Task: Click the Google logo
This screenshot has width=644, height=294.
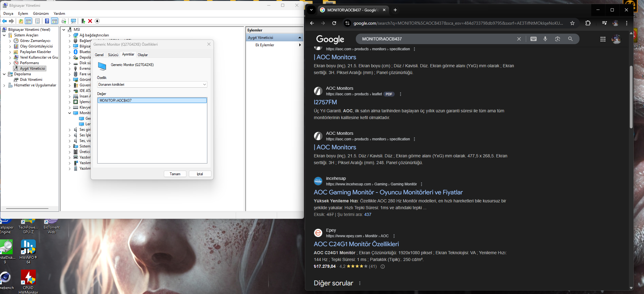Action: pos(330,39)
